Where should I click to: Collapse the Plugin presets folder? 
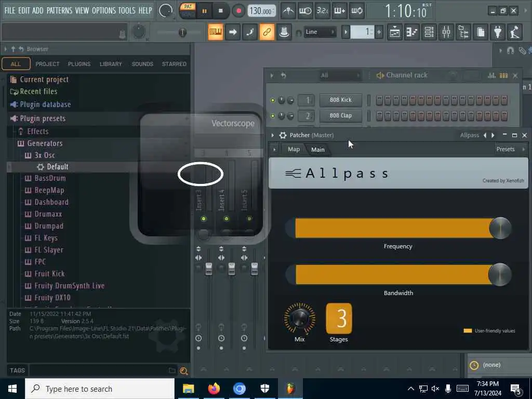tap(43, 118)
